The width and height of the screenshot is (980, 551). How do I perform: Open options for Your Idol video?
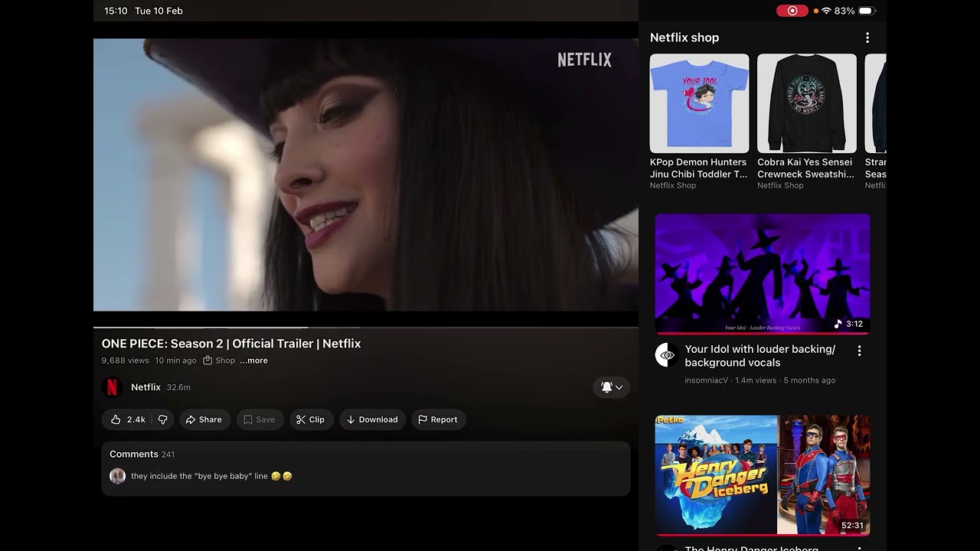(859, 350)
